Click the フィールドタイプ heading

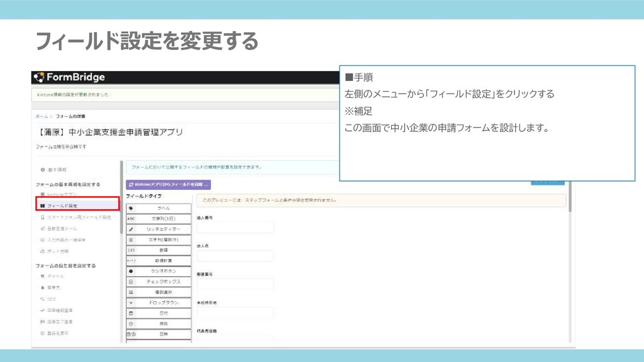pos(144,196)
